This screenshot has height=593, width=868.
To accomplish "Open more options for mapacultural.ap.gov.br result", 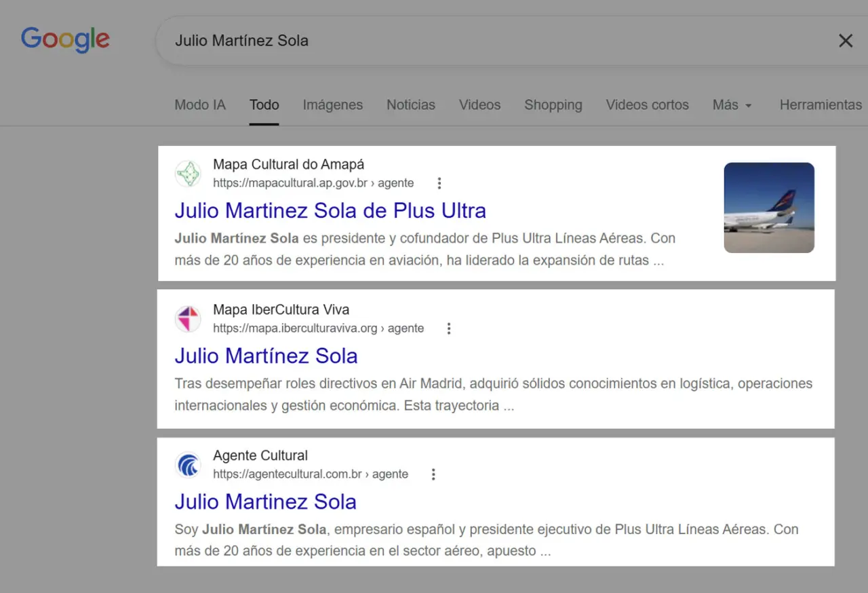I will coord(439,183).
